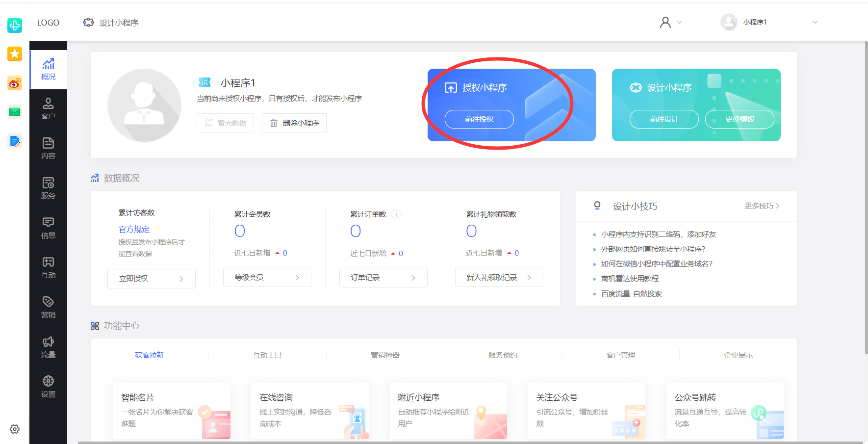Open tip 百度流量-自然搜索
This screenshot has height=444, width=868.
(x=632, y=294)
